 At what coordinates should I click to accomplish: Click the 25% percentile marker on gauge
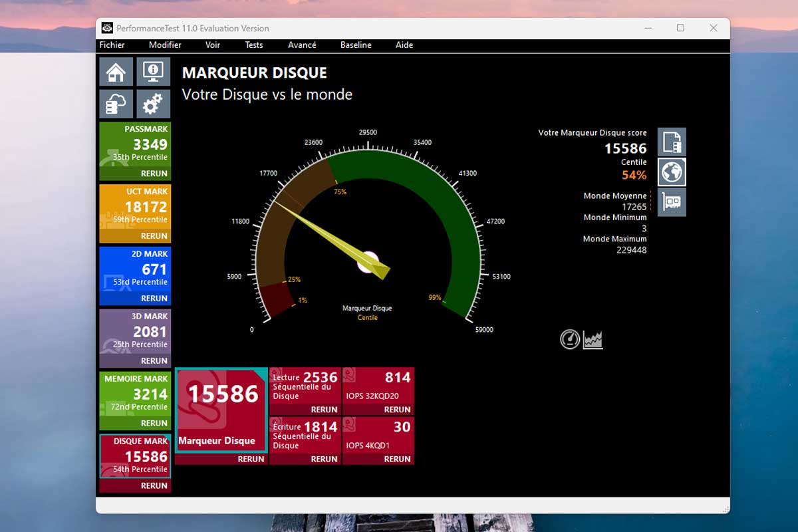pyautogui.click(x=294, y=279)
